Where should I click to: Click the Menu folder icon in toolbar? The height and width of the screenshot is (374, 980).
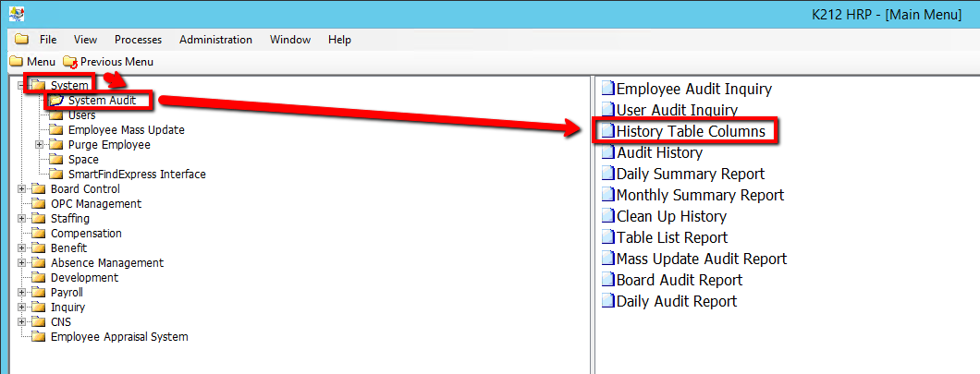point(16,62)
